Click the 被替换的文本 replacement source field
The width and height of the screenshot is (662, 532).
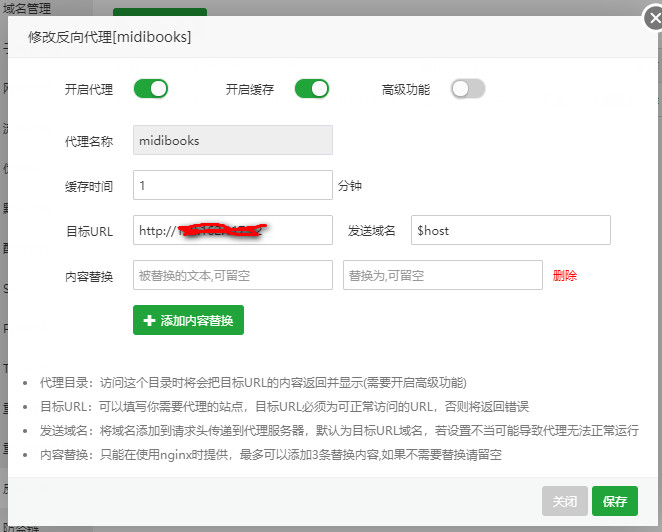232,275
